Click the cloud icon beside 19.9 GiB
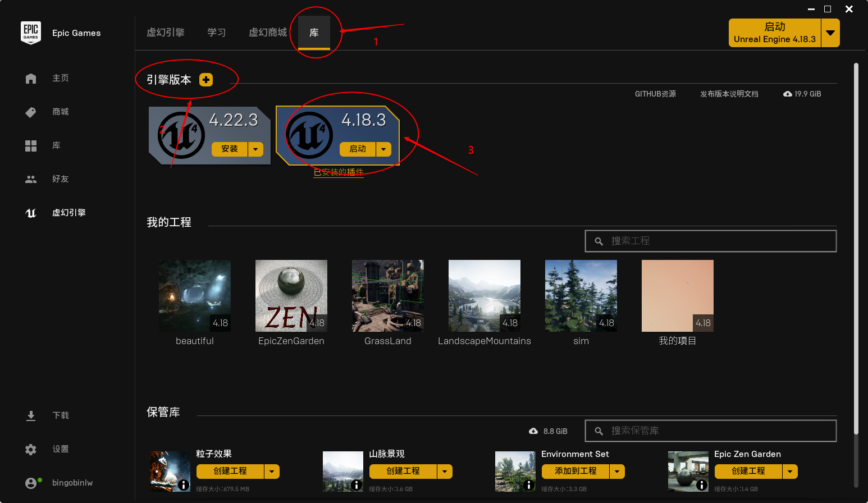 [x=788, y=94]
